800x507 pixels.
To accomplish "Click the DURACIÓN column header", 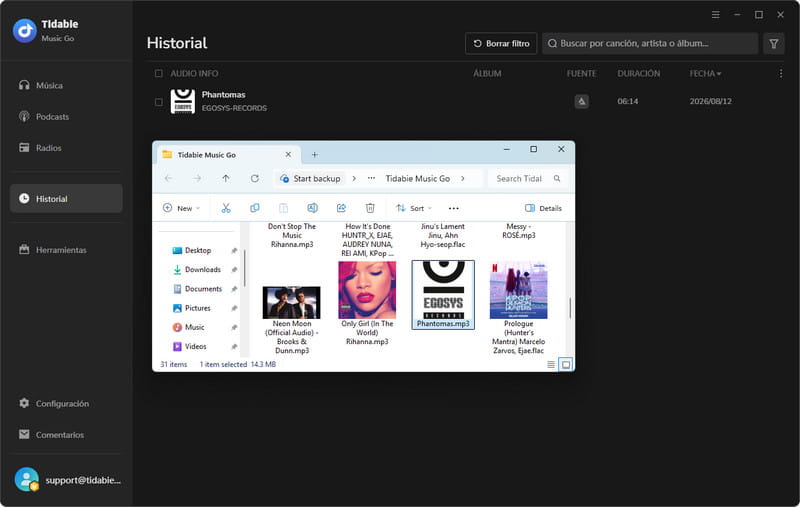I will [638, 73].
